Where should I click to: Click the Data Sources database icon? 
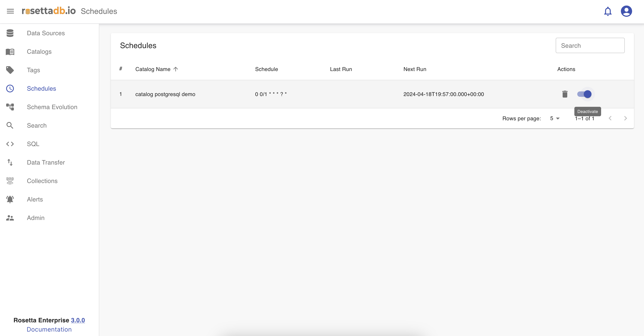[x=10, y=33]
